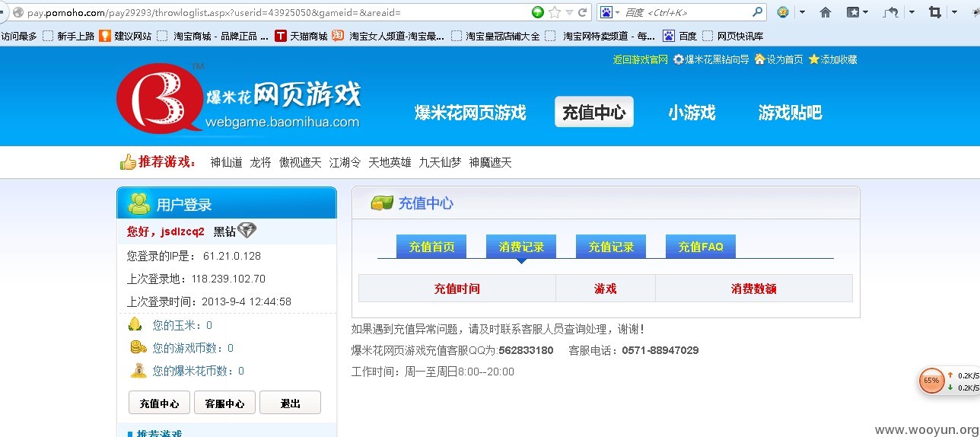
Task: Click the left panel 充值中心 button
Action: 159,403
